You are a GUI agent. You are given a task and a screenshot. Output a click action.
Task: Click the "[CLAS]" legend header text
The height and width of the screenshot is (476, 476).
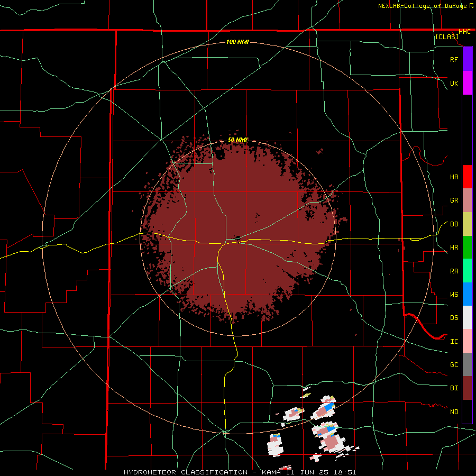pos(447,37)
